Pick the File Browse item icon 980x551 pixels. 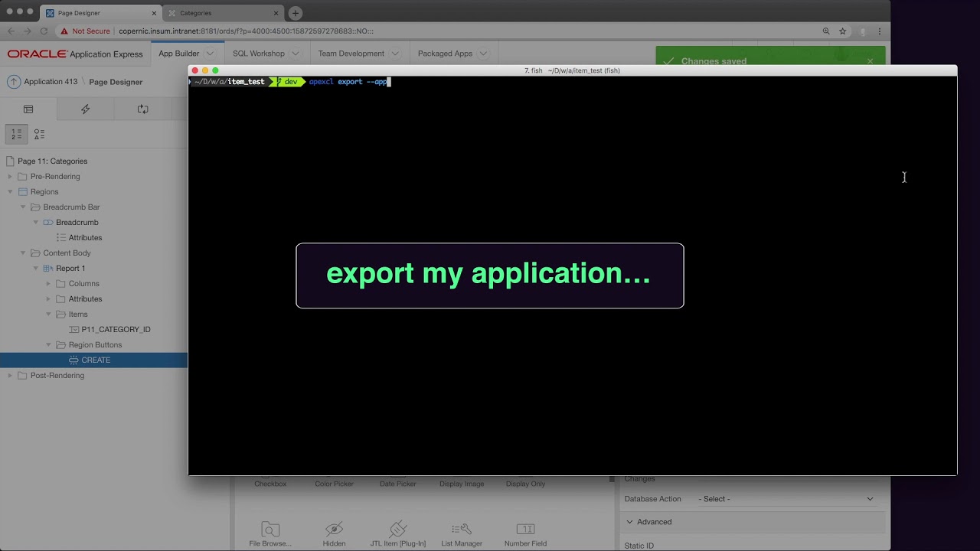coord(270,529)
